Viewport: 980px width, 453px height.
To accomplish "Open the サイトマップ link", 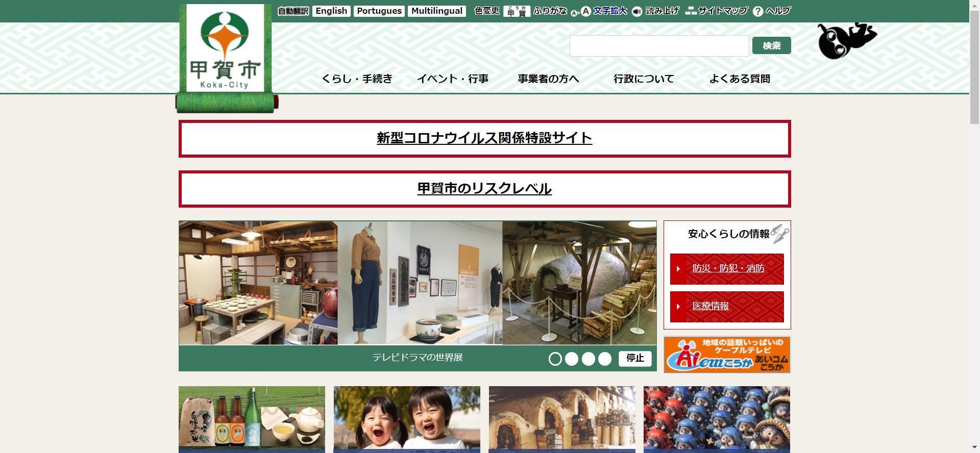I will click(x=723, y=11).
